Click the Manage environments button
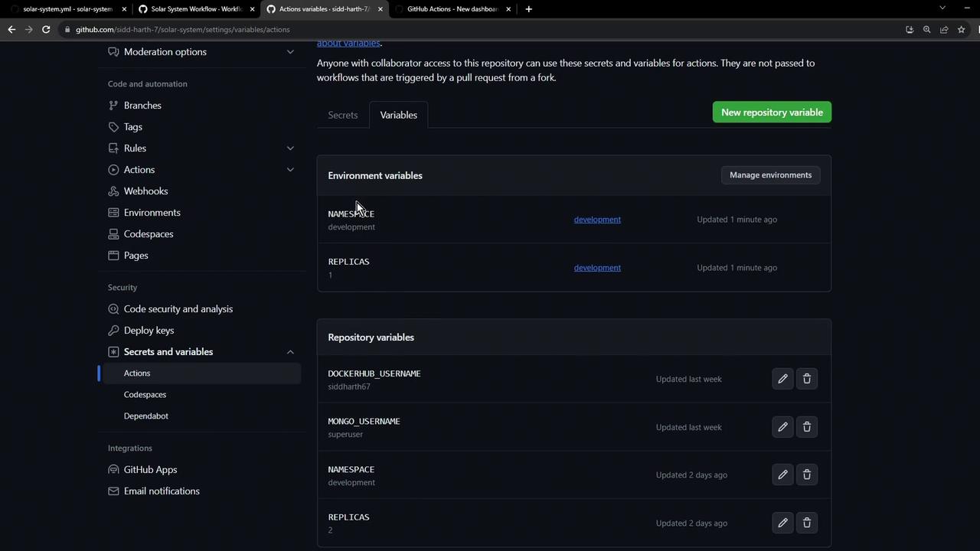Viewport: 980px width, 551px height. click(x=770, y=175)
